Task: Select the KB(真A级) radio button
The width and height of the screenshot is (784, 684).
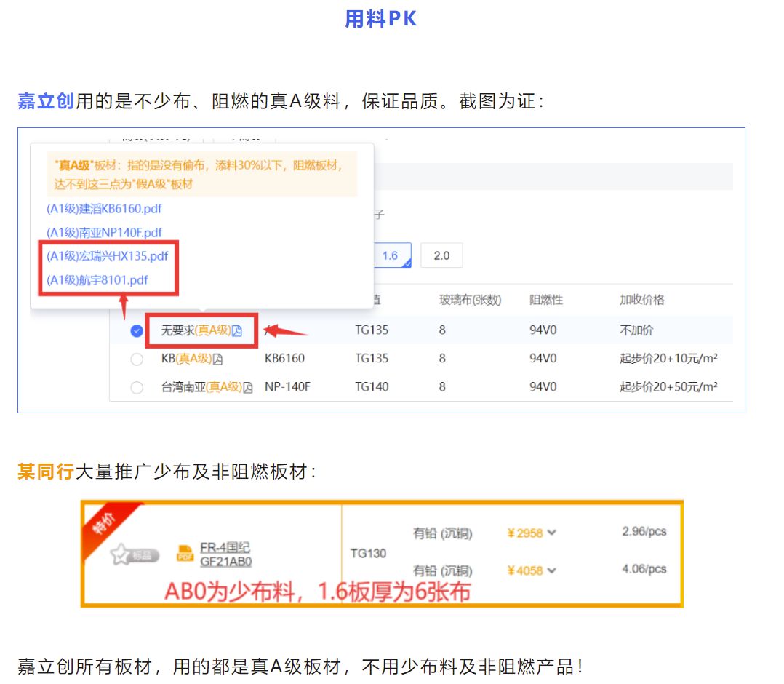Action: 137,359
